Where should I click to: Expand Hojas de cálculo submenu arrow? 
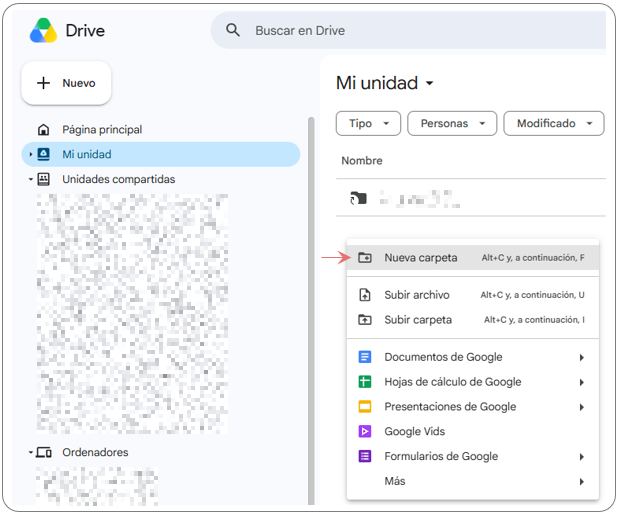pyautogui.click(x=581, y=382)
